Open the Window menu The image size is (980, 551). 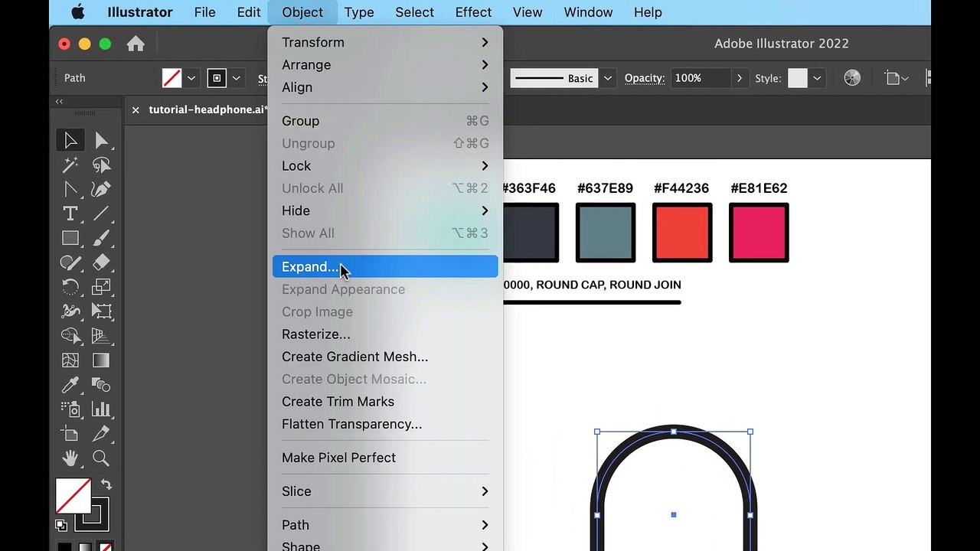tap(588, 12)
